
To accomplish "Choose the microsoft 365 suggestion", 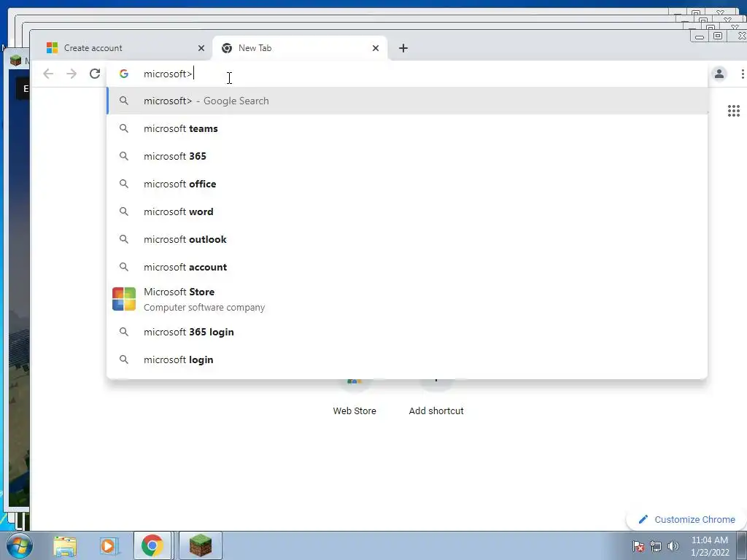I will point(407,156).
